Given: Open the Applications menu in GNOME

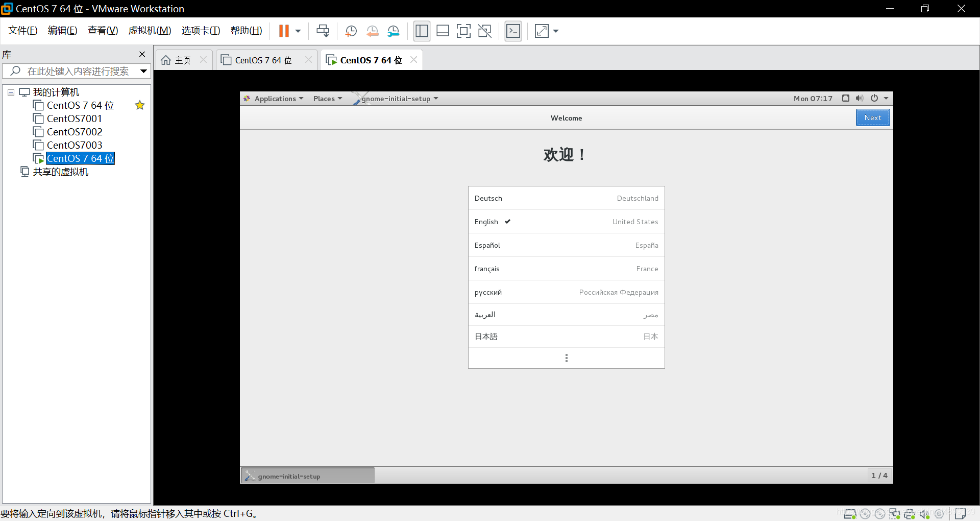Looking at the screenshot, I should 274,99.
